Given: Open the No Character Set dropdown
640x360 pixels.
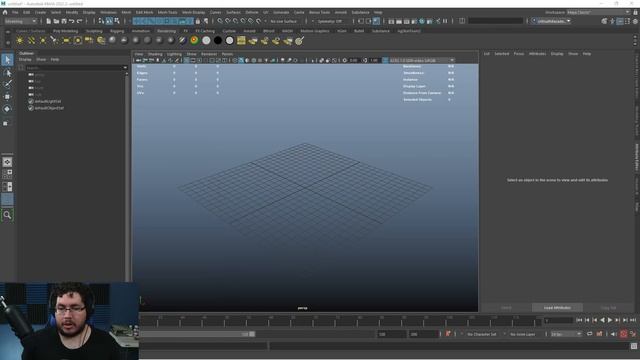Looking at the screenshot, I should (x=482, y=334).
